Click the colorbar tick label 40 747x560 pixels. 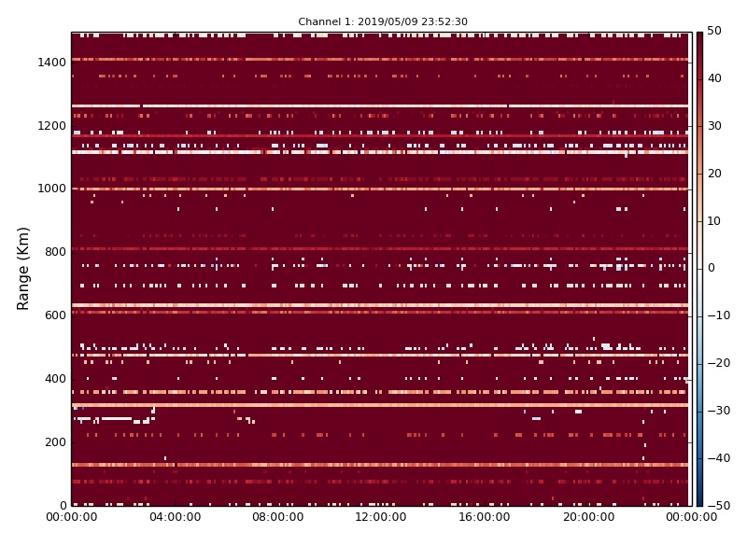[714, 78]
